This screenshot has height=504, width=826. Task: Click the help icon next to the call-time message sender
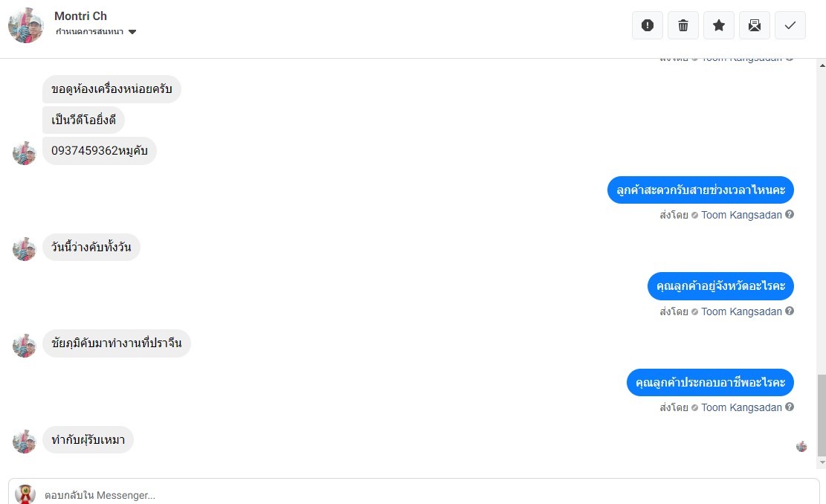[790, 215]
